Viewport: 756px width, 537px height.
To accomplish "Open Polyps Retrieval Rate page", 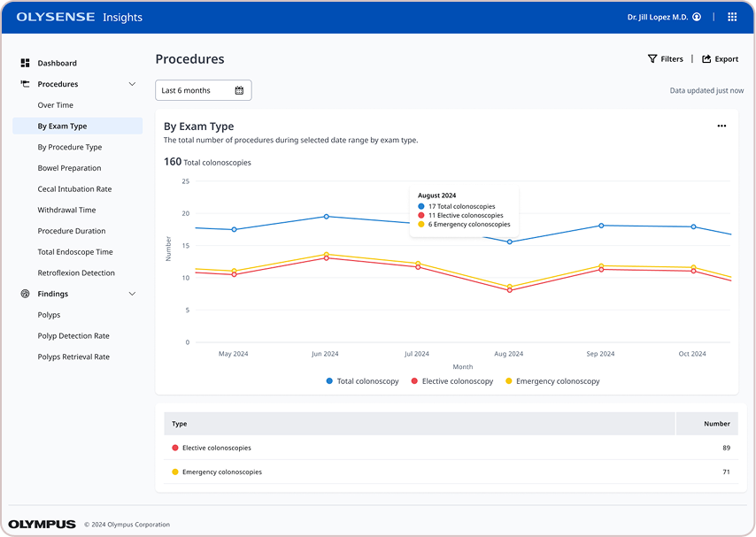I will (73, 357).
